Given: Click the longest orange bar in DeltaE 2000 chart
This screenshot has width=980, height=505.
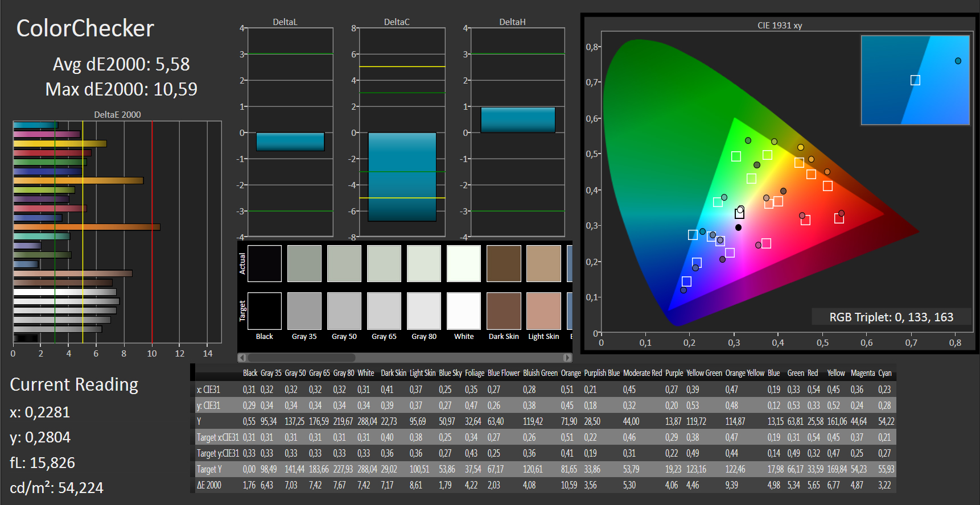Looking at the screenshot, I should click(x=87, y=227).
